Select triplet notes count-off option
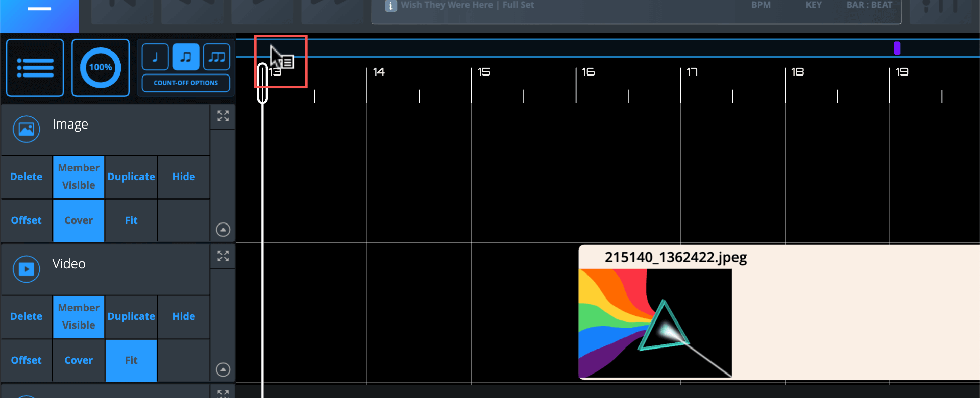 tap(216, 57)
